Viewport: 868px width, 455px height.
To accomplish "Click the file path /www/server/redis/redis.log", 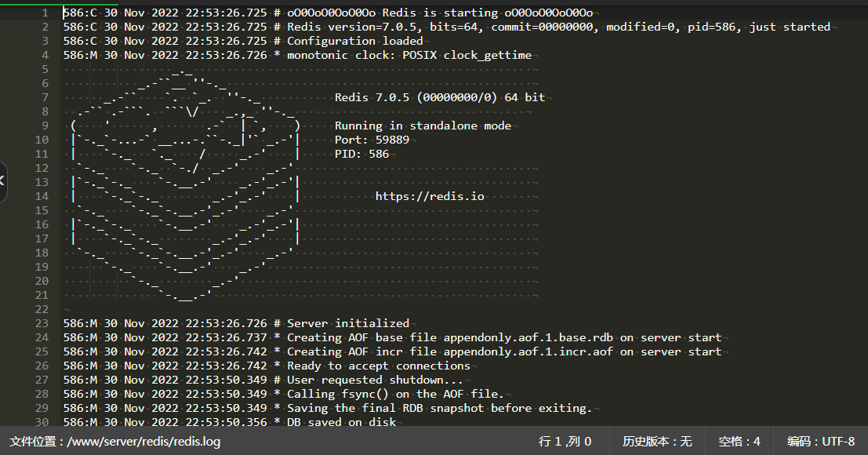I will click(143, 441).
